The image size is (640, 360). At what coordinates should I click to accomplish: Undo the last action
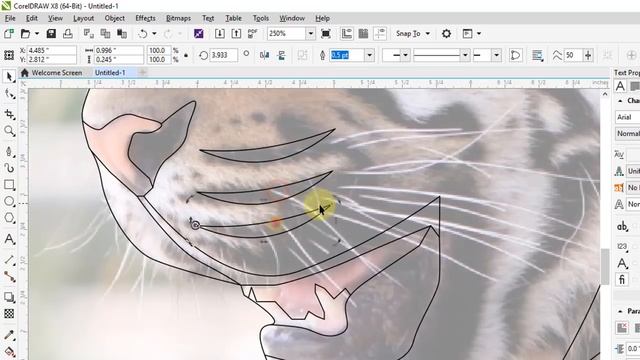pyautogui.click(x=142, y=33)
